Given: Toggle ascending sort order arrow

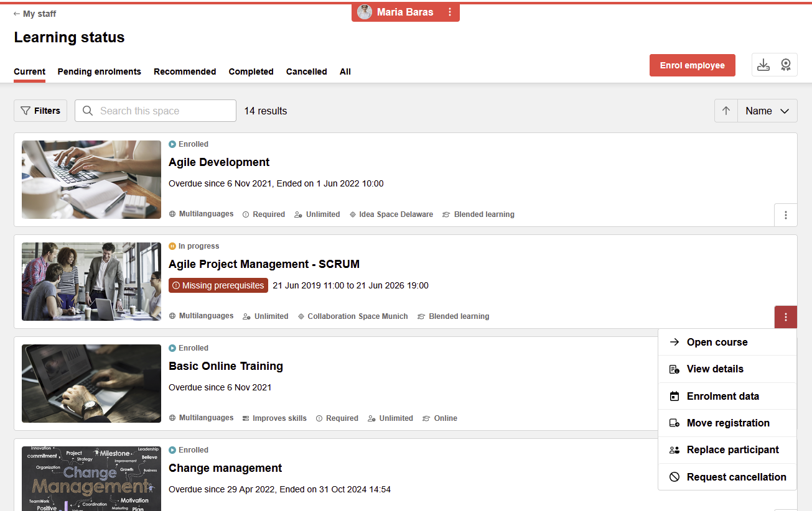Looking at the screenshot, I should (726, 111).
